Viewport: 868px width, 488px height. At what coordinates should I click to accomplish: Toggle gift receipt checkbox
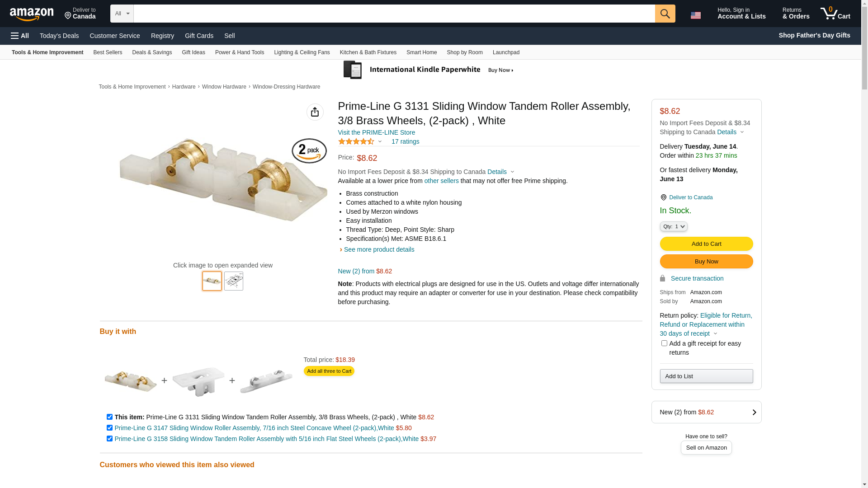[x=664, y=343]
